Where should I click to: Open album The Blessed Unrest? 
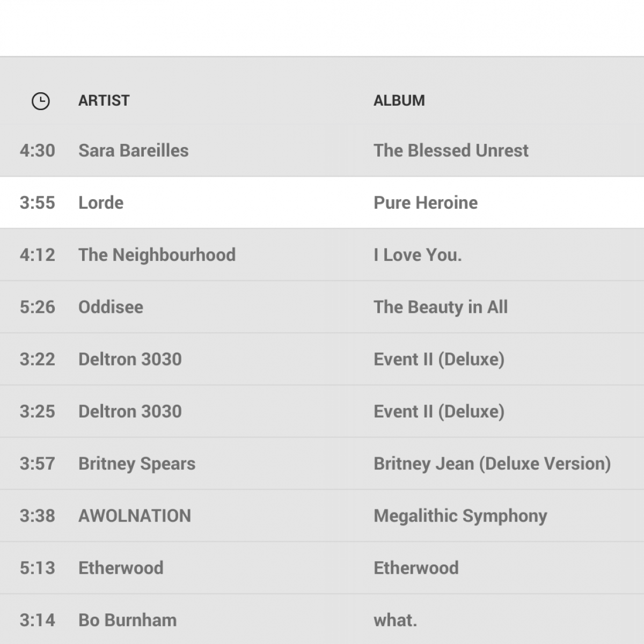tap(451, 150)
